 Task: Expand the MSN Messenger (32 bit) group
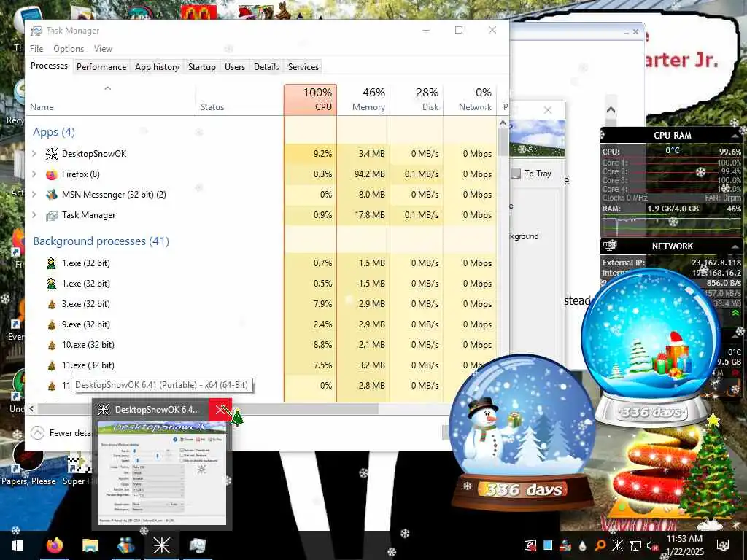pos(34,195)
